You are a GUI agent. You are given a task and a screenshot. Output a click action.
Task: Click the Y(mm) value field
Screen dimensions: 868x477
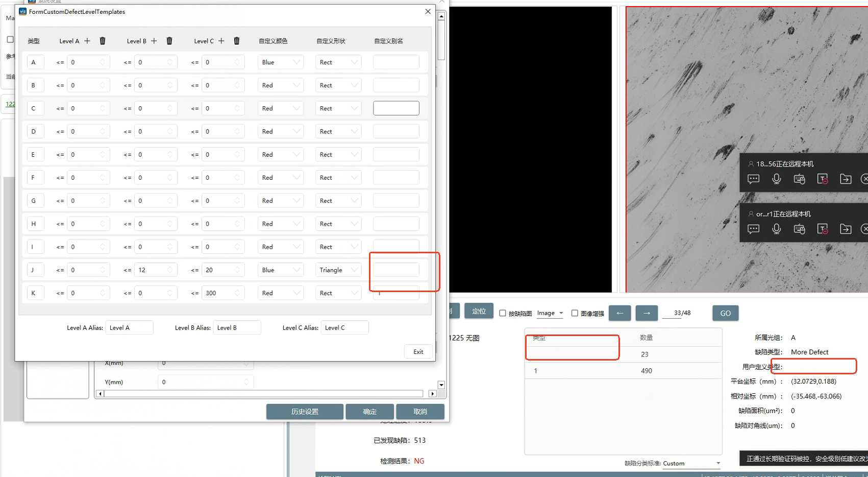click(x=206, y=382)
